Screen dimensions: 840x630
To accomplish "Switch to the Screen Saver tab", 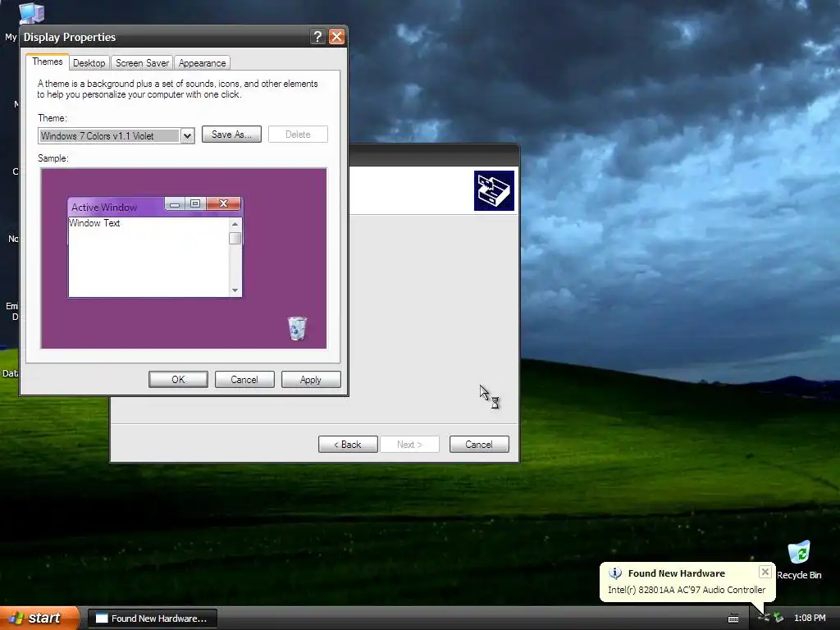I will [x=142, y=62].
